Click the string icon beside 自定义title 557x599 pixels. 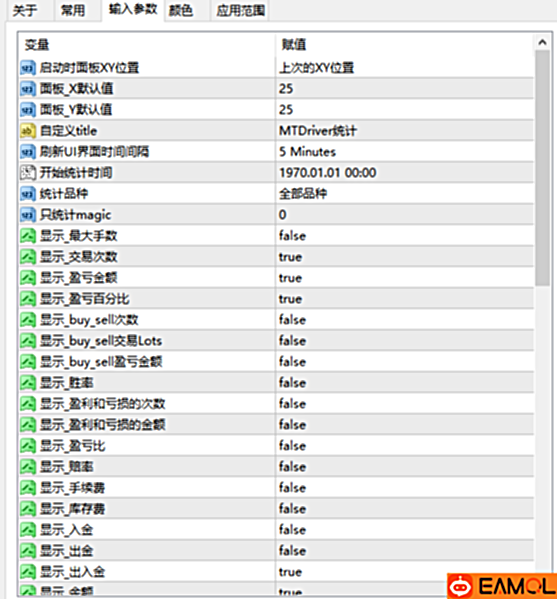(28, 131)
